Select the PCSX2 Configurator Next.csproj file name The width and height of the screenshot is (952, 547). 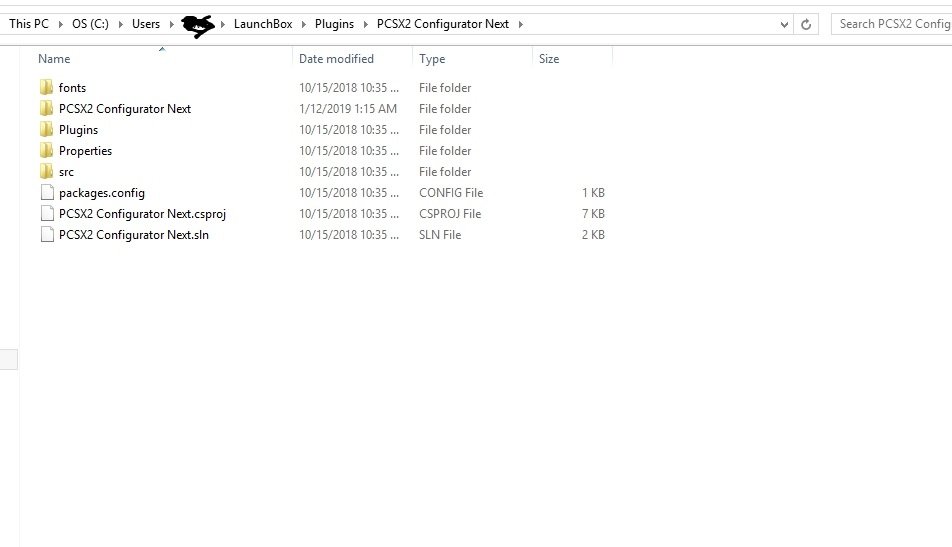pos(142,214)
